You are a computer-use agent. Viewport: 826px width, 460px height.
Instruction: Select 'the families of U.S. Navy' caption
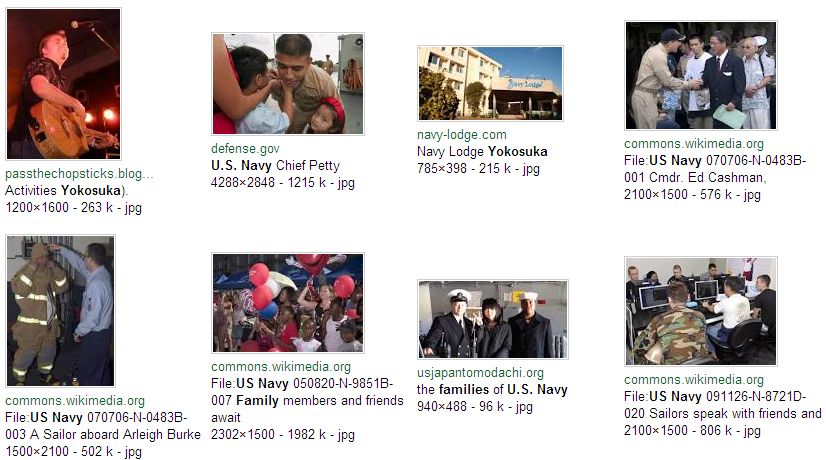(492, 389)
